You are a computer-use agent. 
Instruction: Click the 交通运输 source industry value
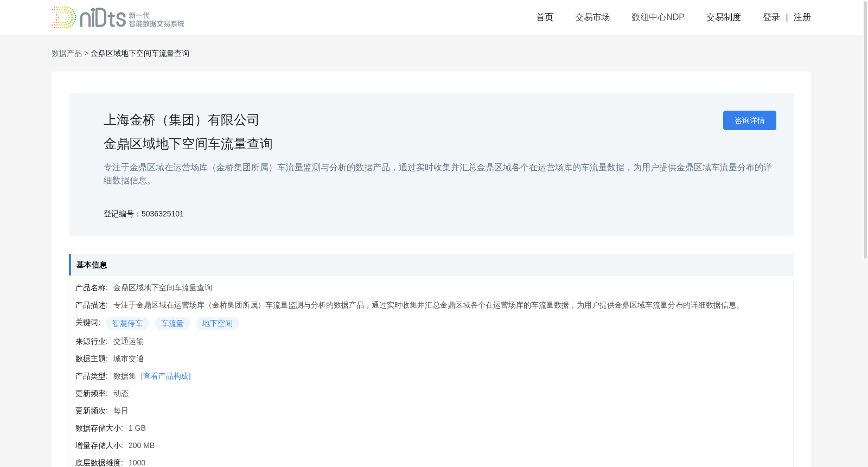pyautogui.click(x=129, y=341)
